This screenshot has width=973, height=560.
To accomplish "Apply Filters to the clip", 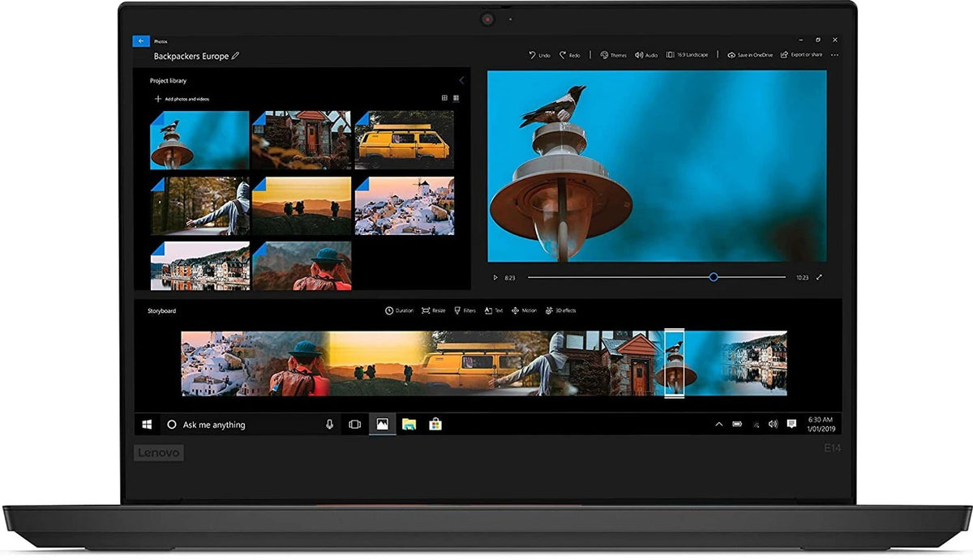I will pyautogui.click(x=465, y=310).
